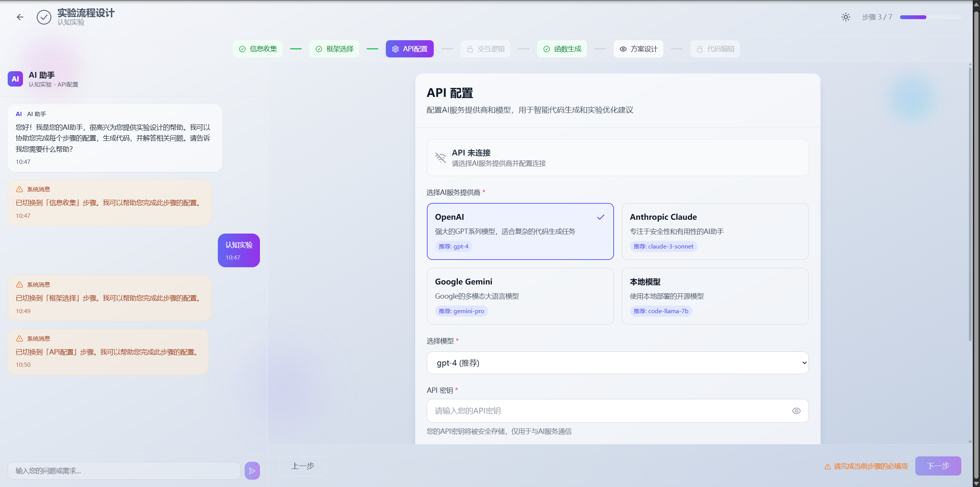Viewport: 980px width, 487px height.
Task: Open the 方案设计 step tab
Action: click(639, 49)
